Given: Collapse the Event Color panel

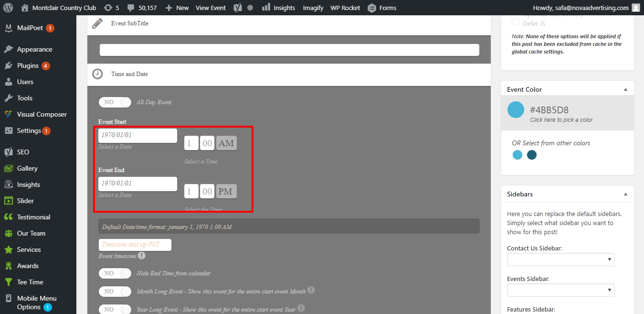Looking at the screenshot, I should coord(625,89).
